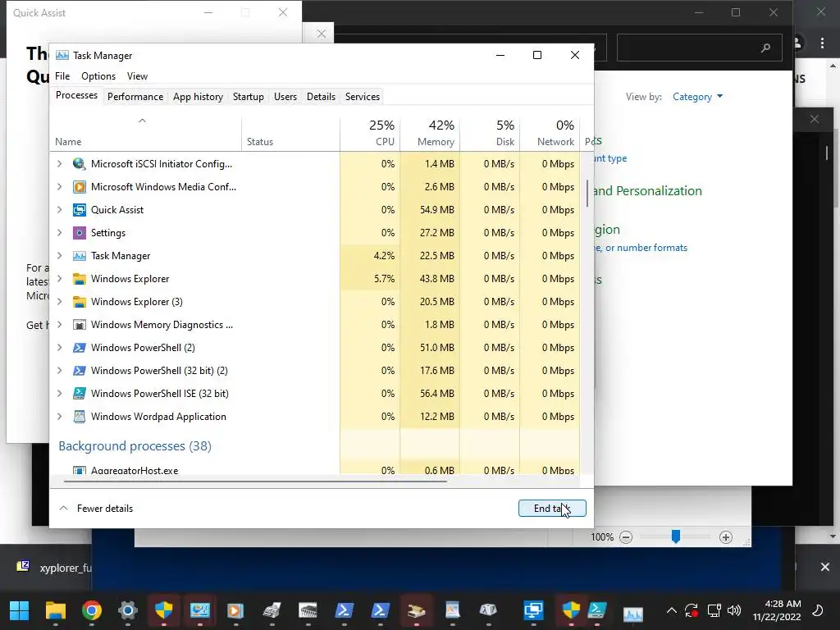Expand the Windows Wordpad Application group
Viewport: 840px width, 630px height.
(59, 417)
